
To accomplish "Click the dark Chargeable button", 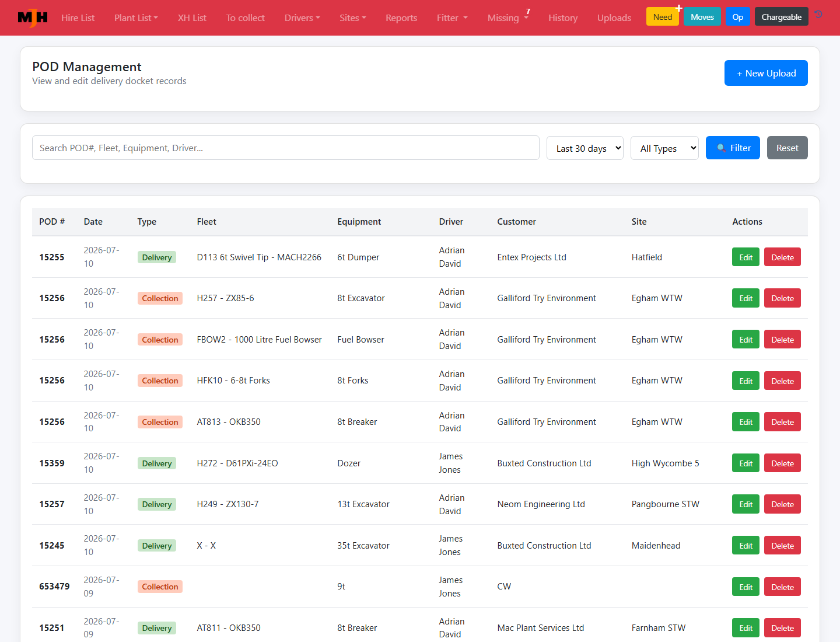I will coord(781,17).
